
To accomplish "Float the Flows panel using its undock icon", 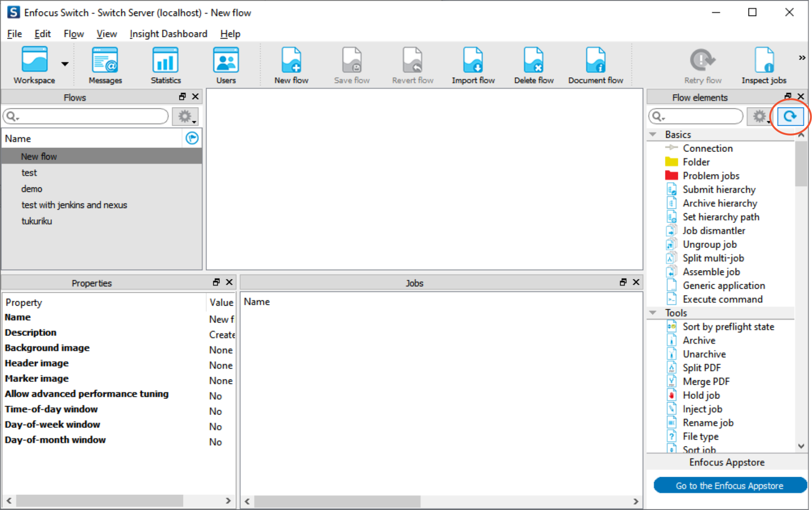I will 182,96.
